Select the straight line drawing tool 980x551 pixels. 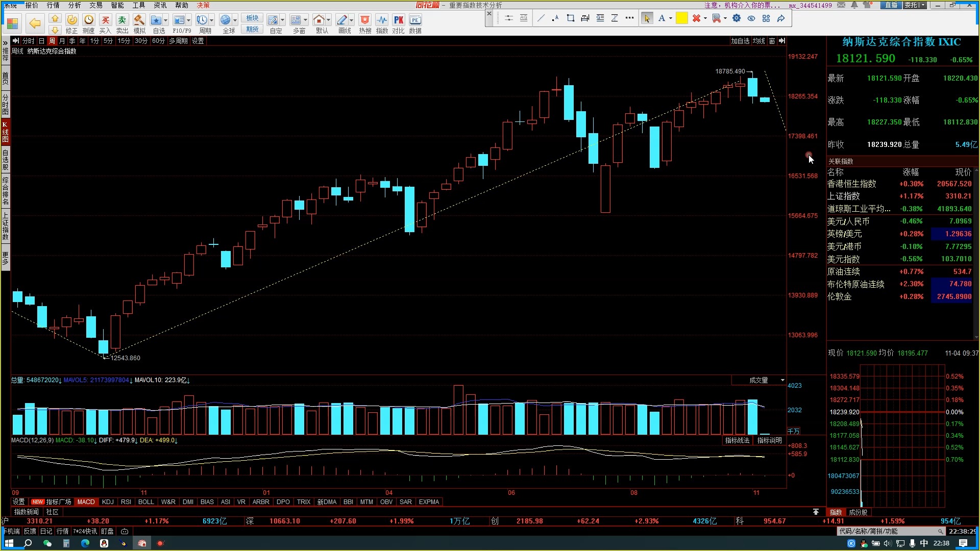[x=541, y=18]
